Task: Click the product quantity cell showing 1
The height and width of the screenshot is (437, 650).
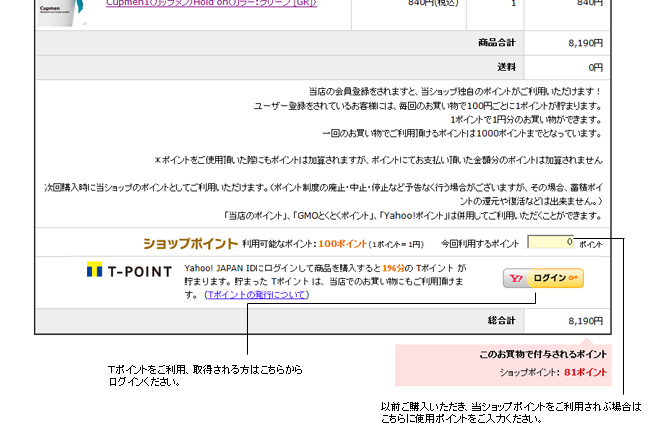Action: coord(486,4)
